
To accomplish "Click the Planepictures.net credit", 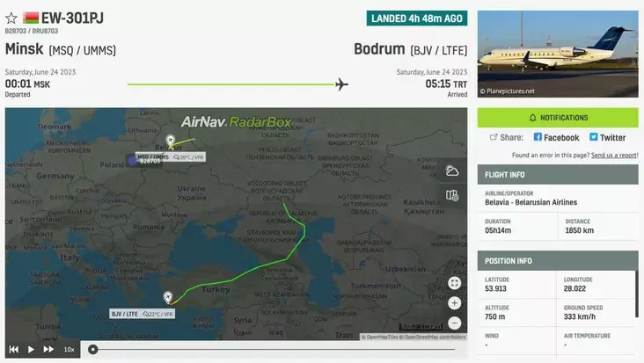I will pyautogui.click(x=508, y=91).
